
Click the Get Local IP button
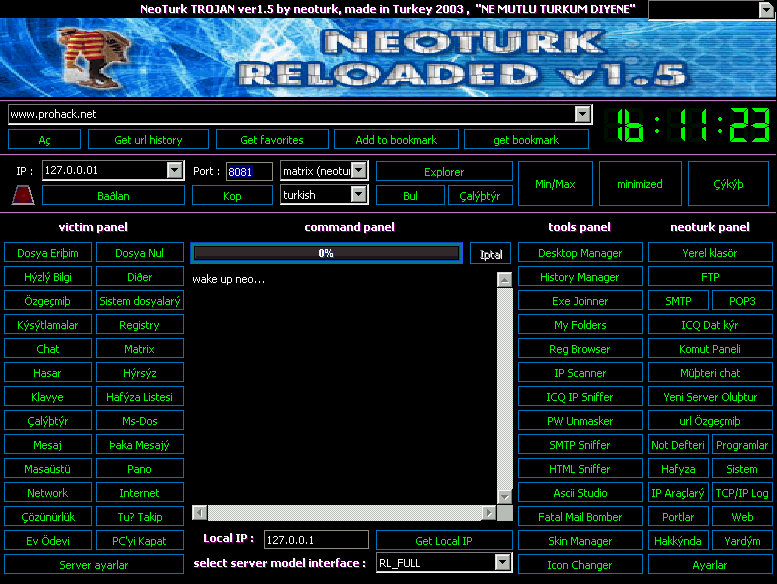click(444, 541)
